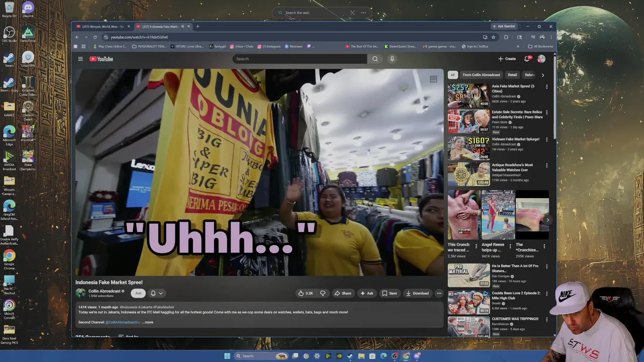Viewport: 644px width, 362px height.
Task: Click the Join membership button
Action: click(138, 293)
